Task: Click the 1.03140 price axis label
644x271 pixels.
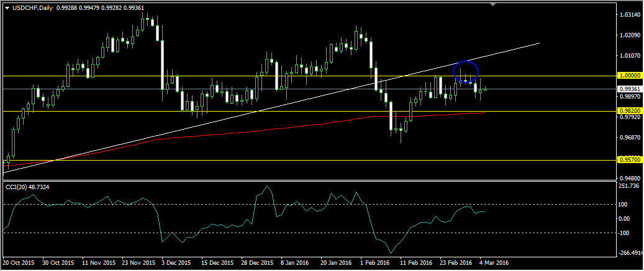Action: click(630, 15)
